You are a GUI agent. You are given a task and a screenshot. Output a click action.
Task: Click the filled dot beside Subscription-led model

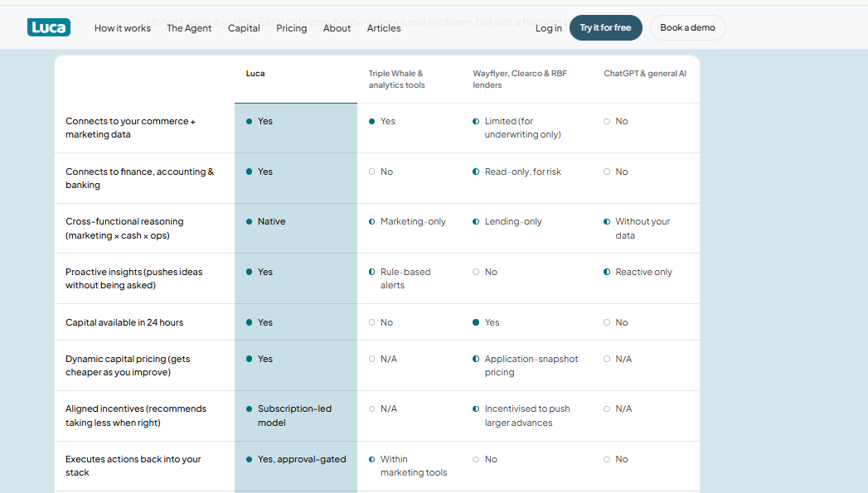(249, 408)
